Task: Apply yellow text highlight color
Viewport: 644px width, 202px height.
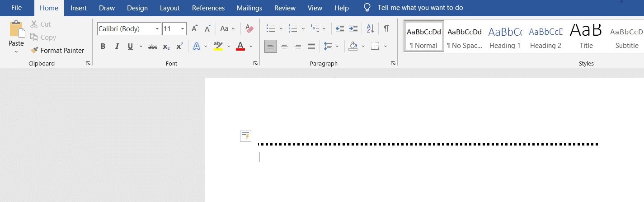Action: pyautogui.click(x=218, y=46)
